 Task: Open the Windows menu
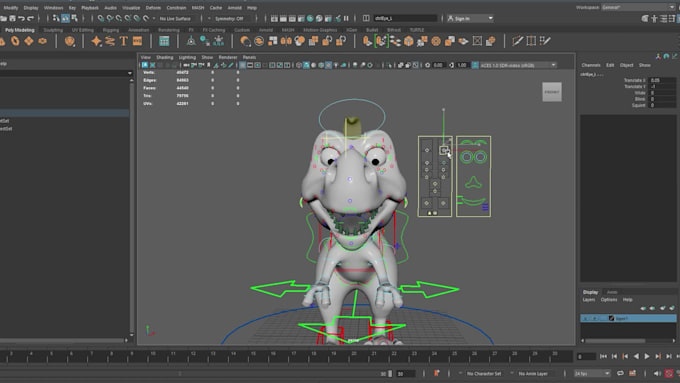coord(53,8)
